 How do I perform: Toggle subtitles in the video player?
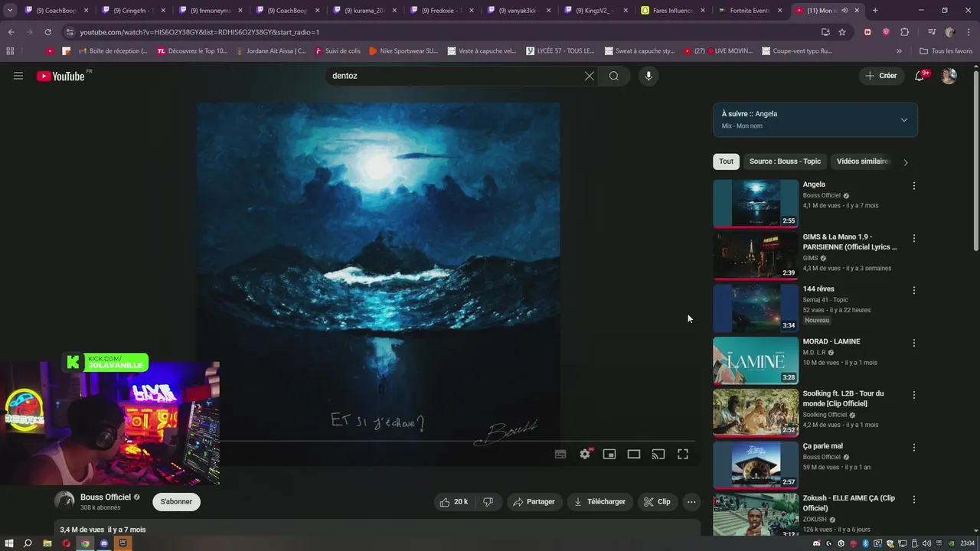(560, 454)
